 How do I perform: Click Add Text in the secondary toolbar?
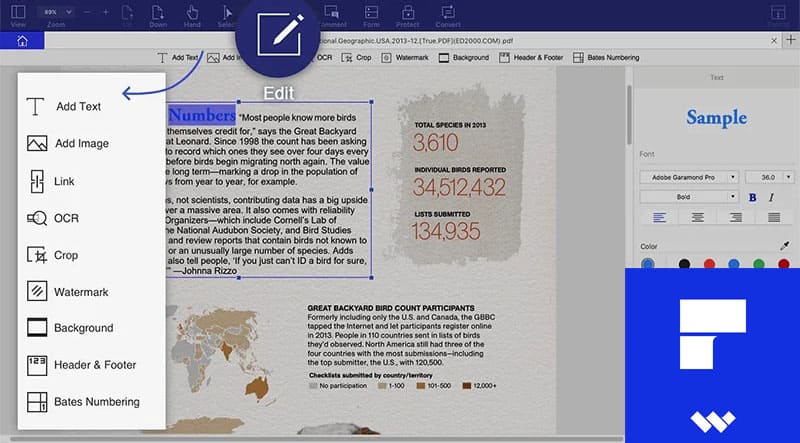(x=178, y=58)
